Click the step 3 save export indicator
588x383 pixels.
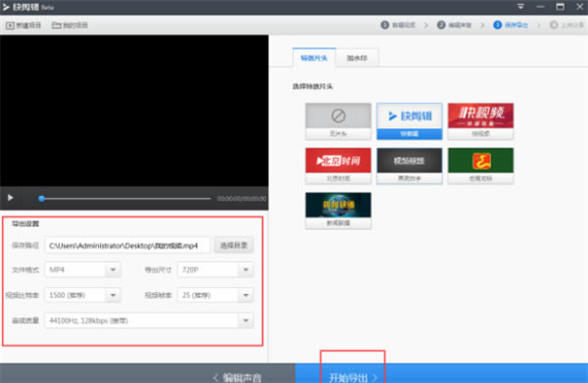point(511,25)
